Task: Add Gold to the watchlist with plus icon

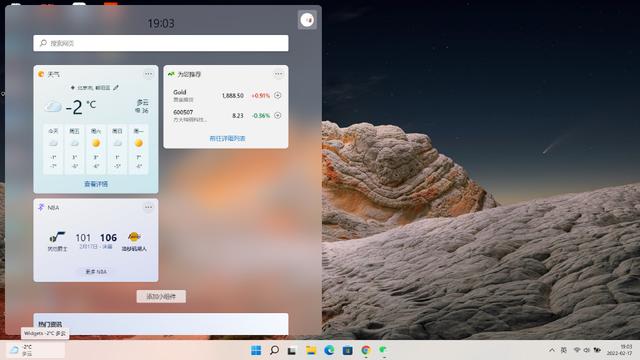Action: 278,95
